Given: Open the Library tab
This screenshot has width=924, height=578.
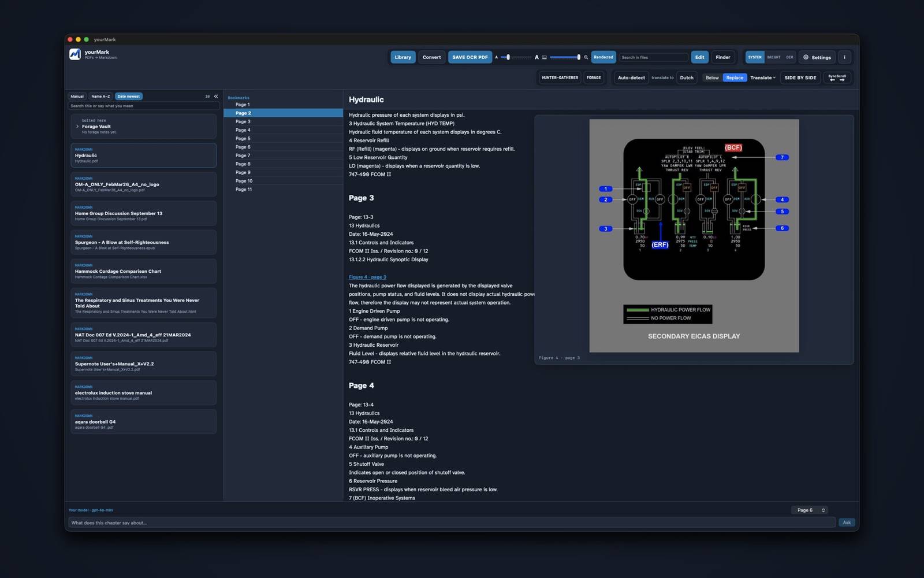Looking at the screenshot, I should (403, 57).
